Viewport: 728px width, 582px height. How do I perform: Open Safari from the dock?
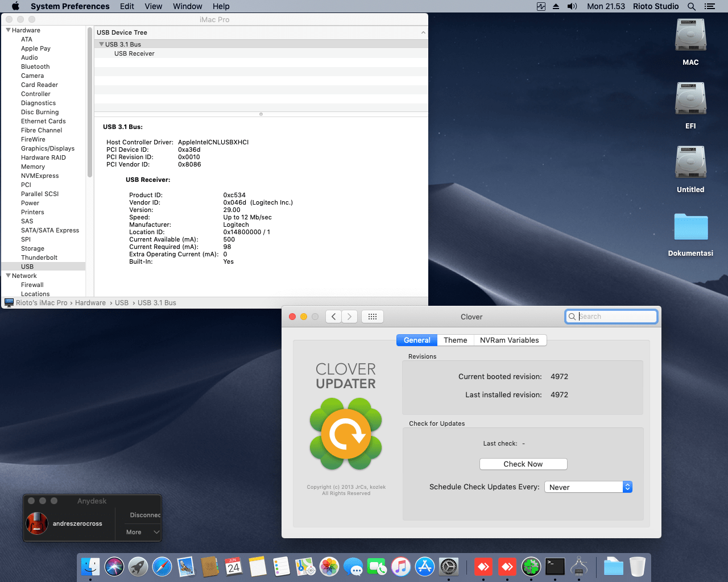[x=162, y=567]
